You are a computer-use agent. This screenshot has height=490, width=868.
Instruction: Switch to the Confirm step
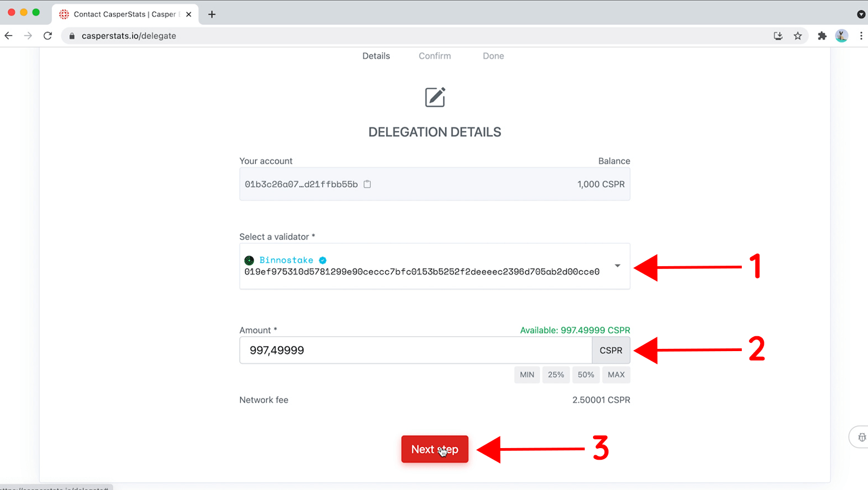click(435, 56)
